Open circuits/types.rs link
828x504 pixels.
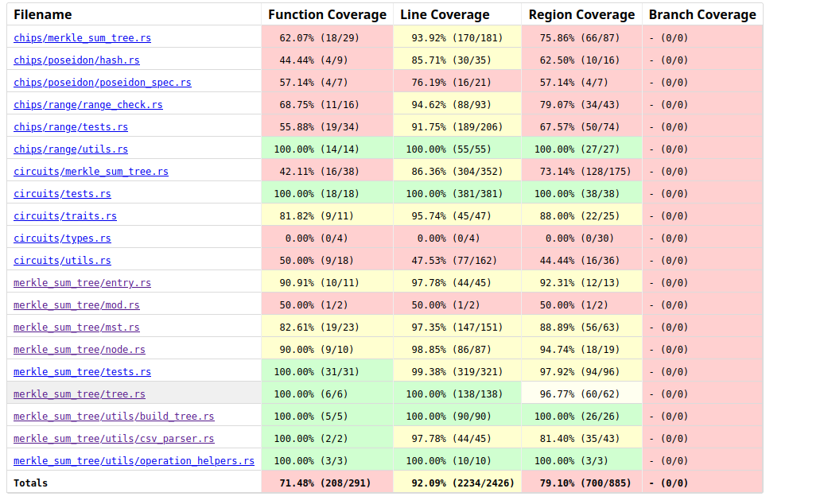coord(62,238)
